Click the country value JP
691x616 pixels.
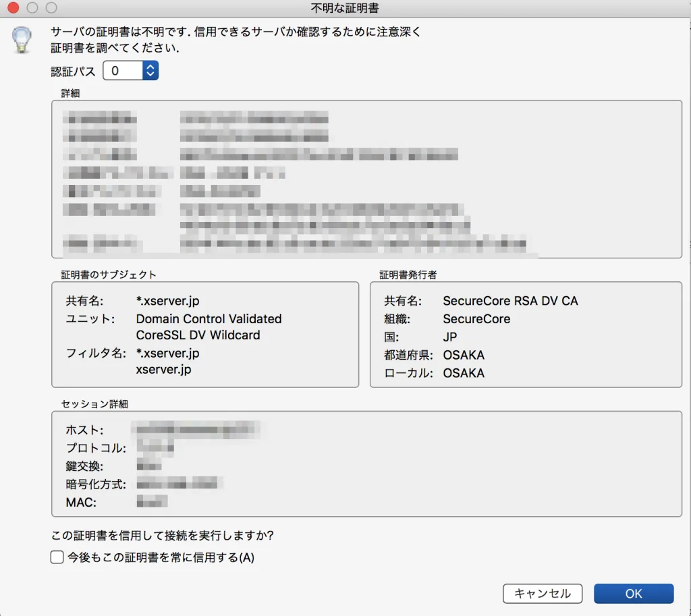tap(450, 337)
